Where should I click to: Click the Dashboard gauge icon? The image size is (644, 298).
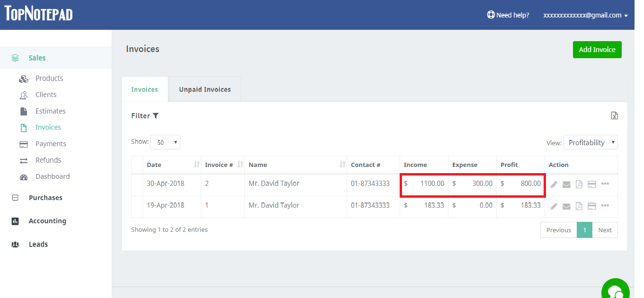point(24,177)
